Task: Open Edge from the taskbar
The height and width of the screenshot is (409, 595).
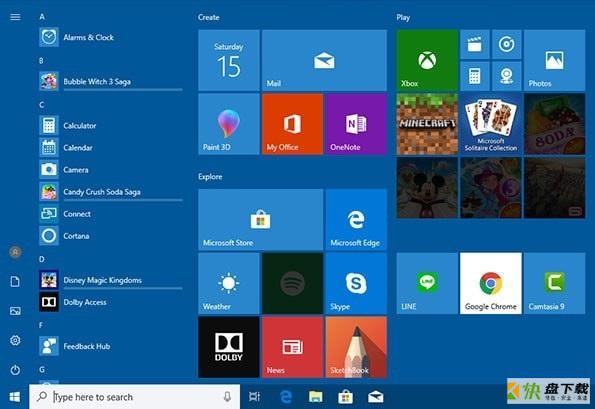Action: tap(285, 397)
